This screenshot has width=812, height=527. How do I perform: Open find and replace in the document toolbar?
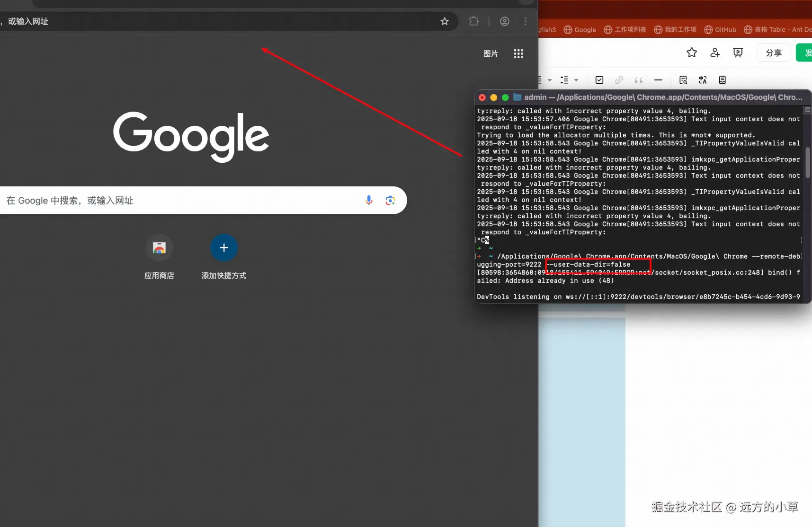683,80
